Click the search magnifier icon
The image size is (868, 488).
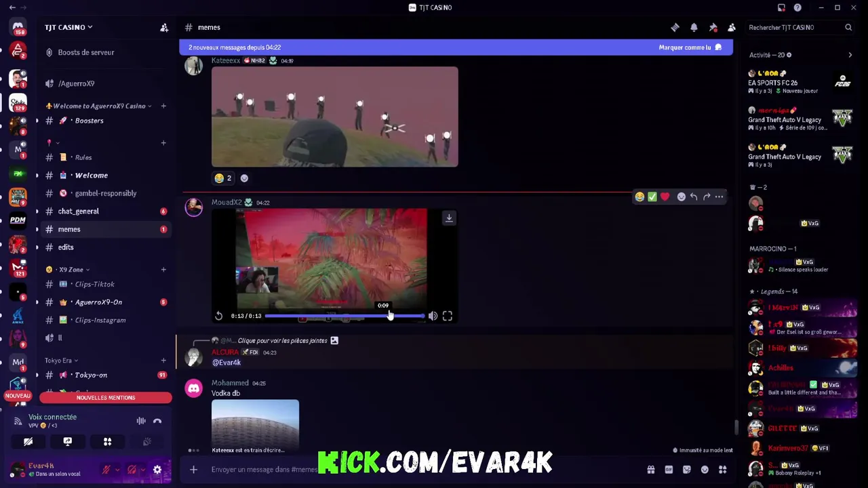848,27
